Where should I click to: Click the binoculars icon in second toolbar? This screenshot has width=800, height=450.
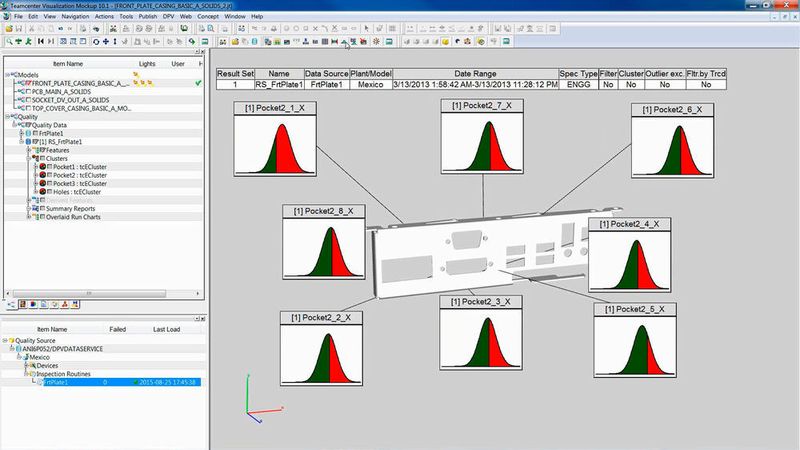(223, 41)
